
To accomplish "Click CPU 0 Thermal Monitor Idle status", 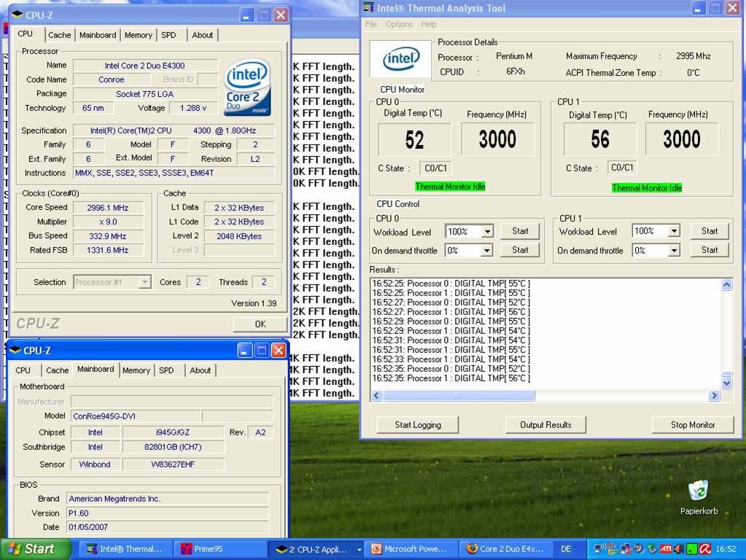I will (x=450, y=187).
